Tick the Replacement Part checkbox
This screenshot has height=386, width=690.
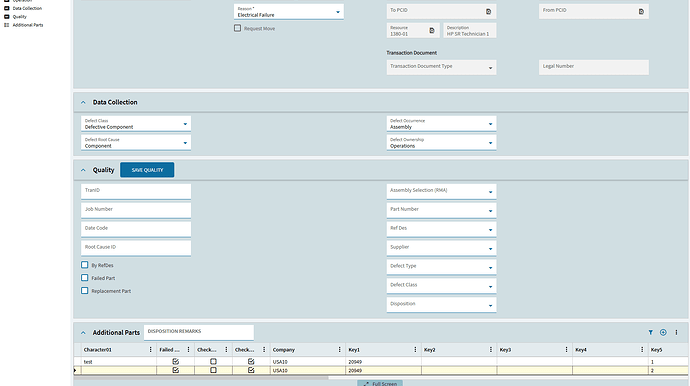[x=84, y=291]
